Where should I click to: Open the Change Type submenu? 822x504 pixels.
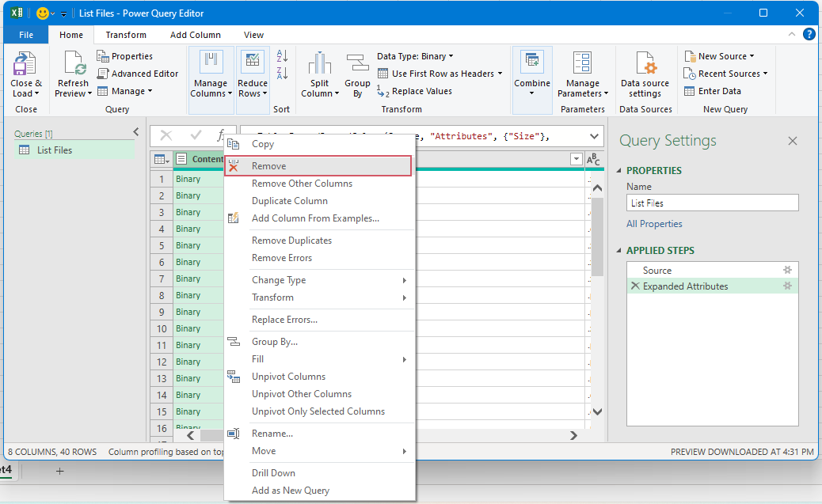(318, 280)
